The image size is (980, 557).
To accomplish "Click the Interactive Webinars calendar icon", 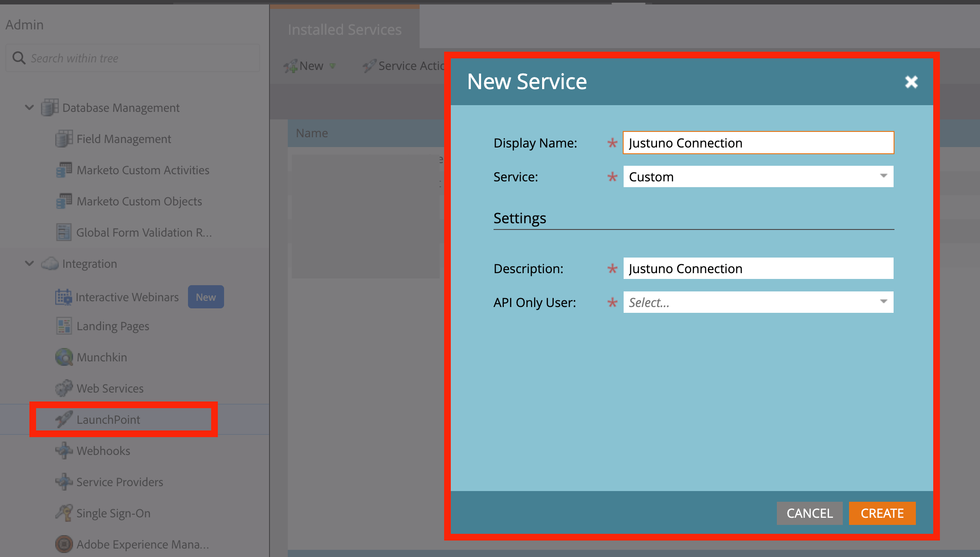I will tap(63, 297).
